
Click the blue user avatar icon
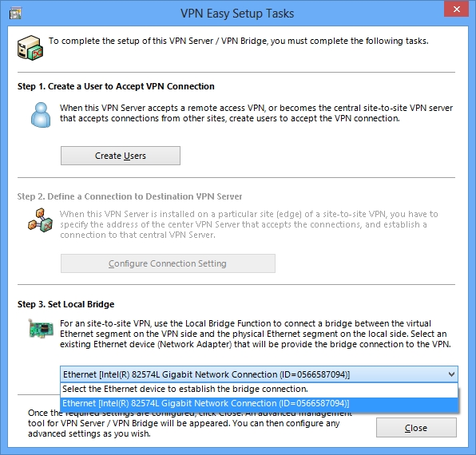[41, 115]
